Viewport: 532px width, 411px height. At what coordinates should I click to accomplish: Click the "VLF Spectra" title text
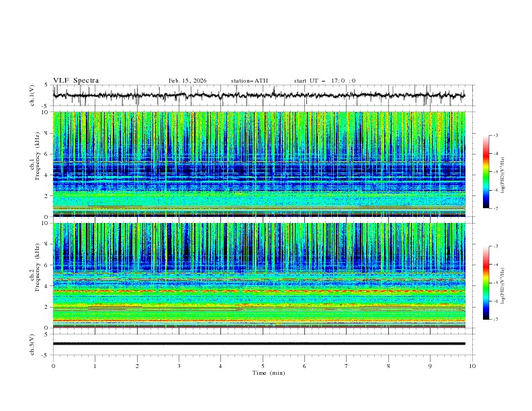click(76, 81)
